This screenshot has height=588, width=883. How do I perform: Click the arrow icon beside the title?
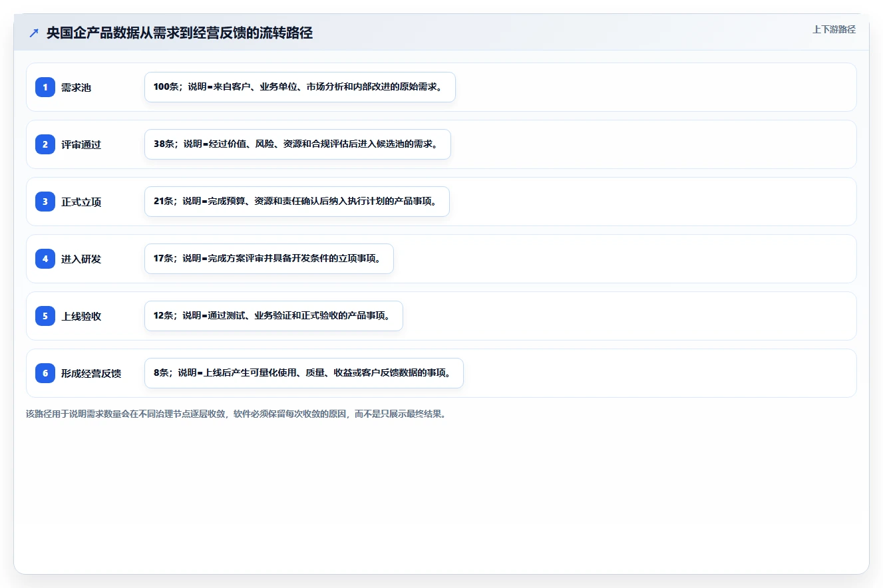point(34,33)
